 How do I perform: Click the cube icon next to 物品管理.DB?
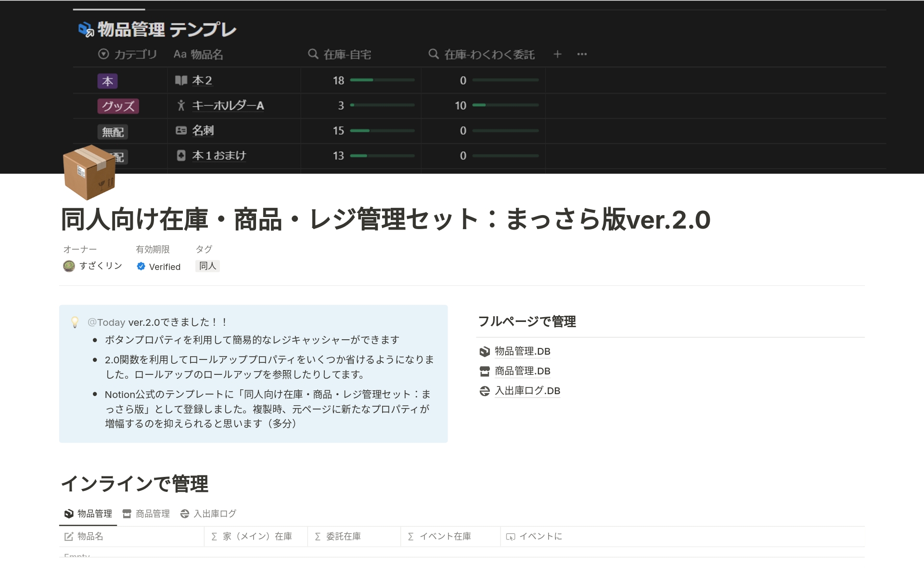(x=484, y=351)
